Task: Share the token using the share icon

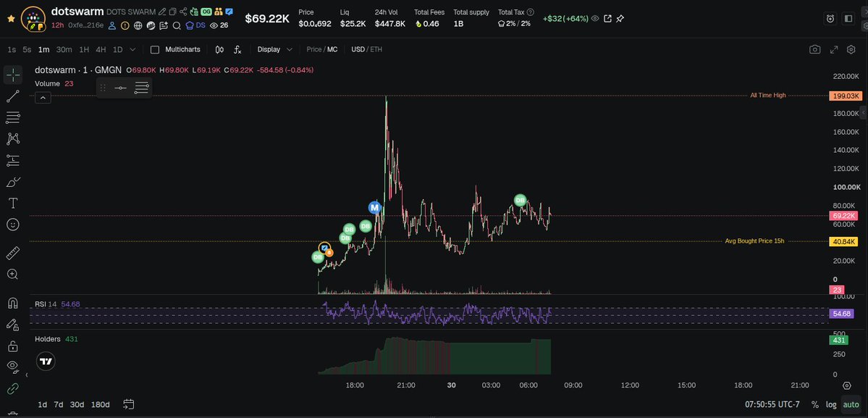Action: point(183,11)
